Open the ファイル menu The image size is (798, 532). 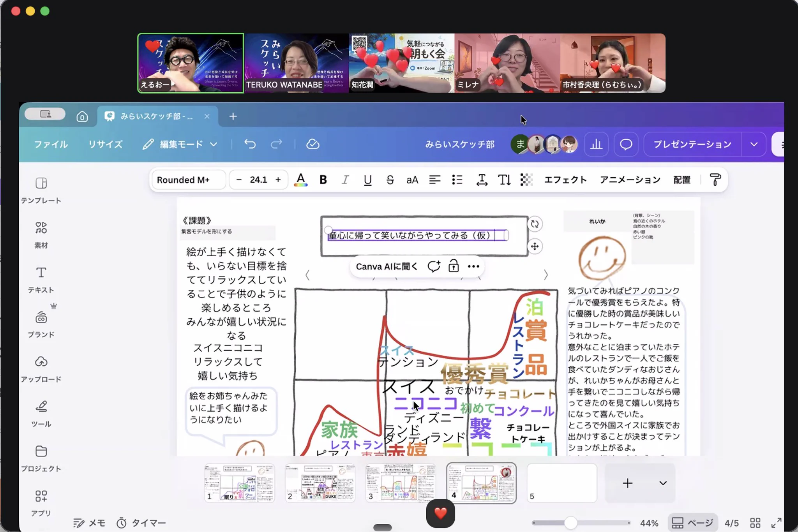tap(51, 144)
